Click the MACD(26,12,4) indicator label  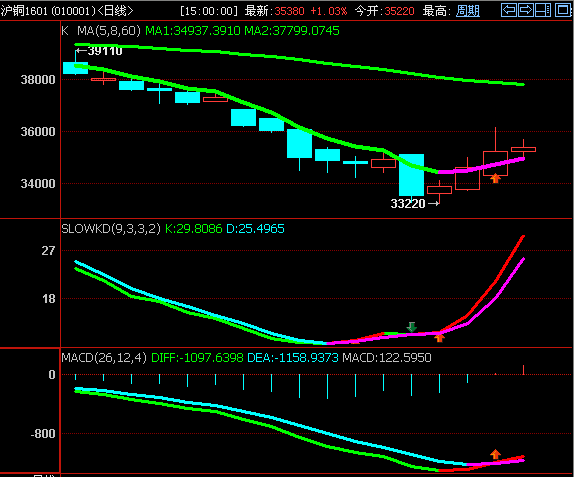pyautogui.click(x=104, y=358)
